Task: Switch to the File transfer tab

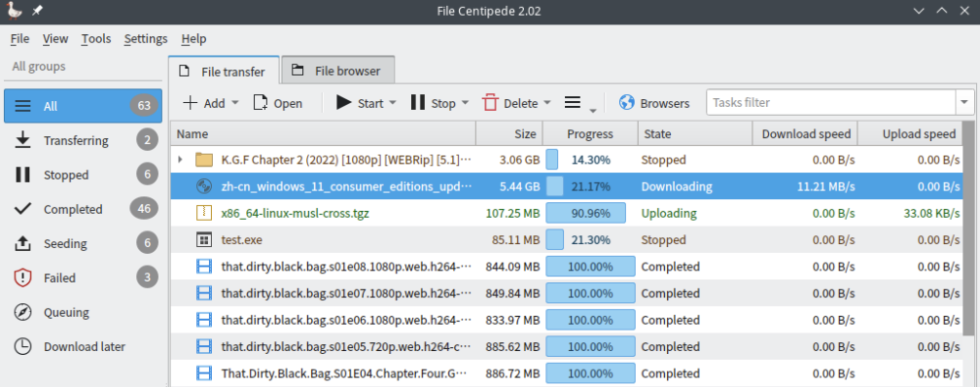Action: pos(225,71)
